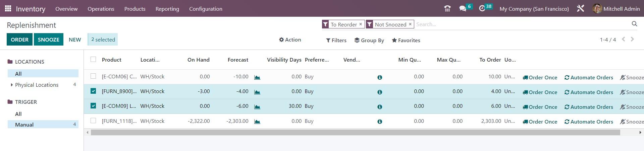644x151 pixels.
Task: Click Snooze for E-COM09 row
Action: (x=632, y=107)
